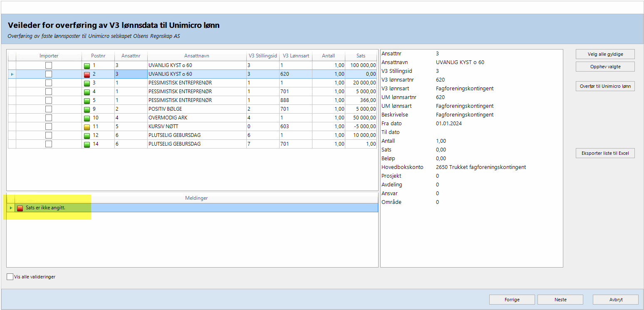644x310 pixels.
Task: Select Ansattnr cell in OVERMODIG ARK row
Action: (131, 118)
